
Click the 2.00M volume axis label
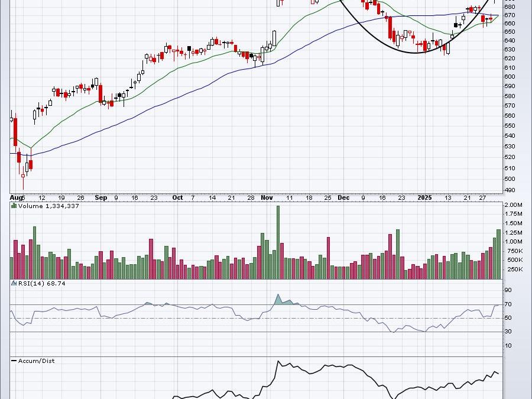pos(513,205)
